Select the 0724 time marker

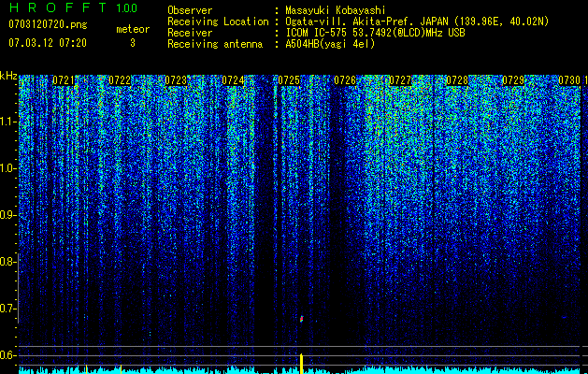tap(233, 80)
